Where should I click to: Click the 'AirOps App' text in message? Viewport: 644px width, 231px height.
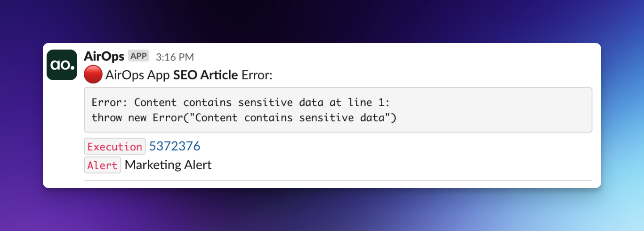tap(138, 74)
